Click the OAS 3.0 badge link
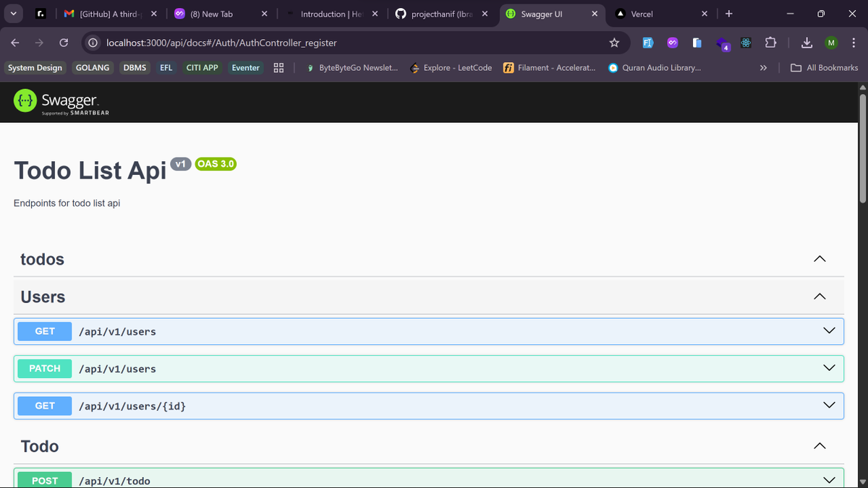This screenshot has height=488, width=868. click(216, 163)
